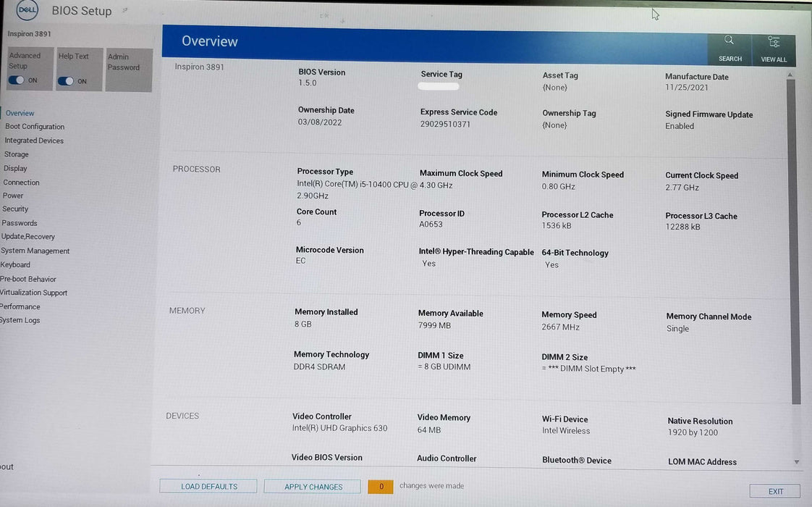Screen dimensions: 812x507
Task: Click Current Clock Speed 2.77 GHz
Action: point(682,188)
